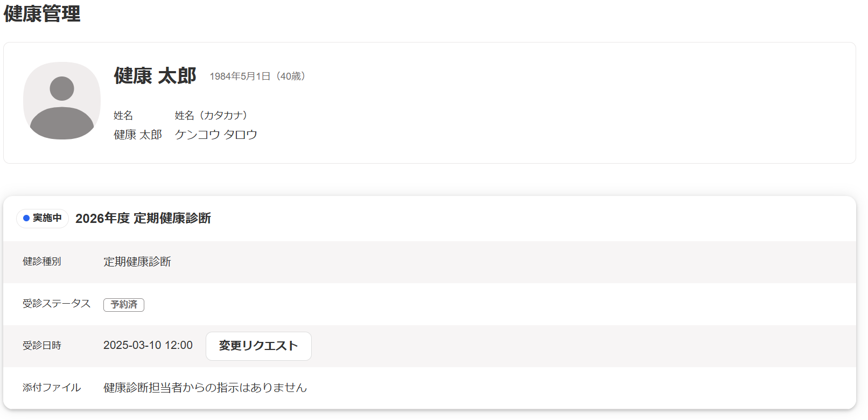Image resolution: width=868 pixels, height=420 pixels.
Task: Click the 姓名 value 健康 太郎
Action: [138, 135]
